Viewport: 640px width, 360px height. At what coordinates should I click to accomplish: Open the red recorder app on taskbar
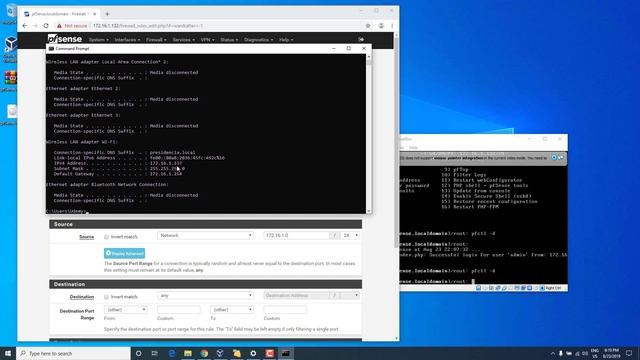269,353
